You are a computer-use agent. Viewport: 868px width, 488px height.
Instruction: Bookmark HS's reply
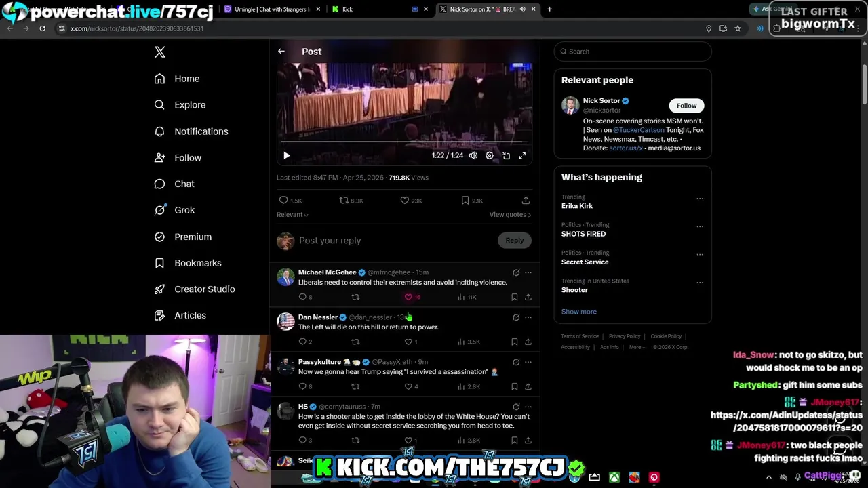[515, 441]
